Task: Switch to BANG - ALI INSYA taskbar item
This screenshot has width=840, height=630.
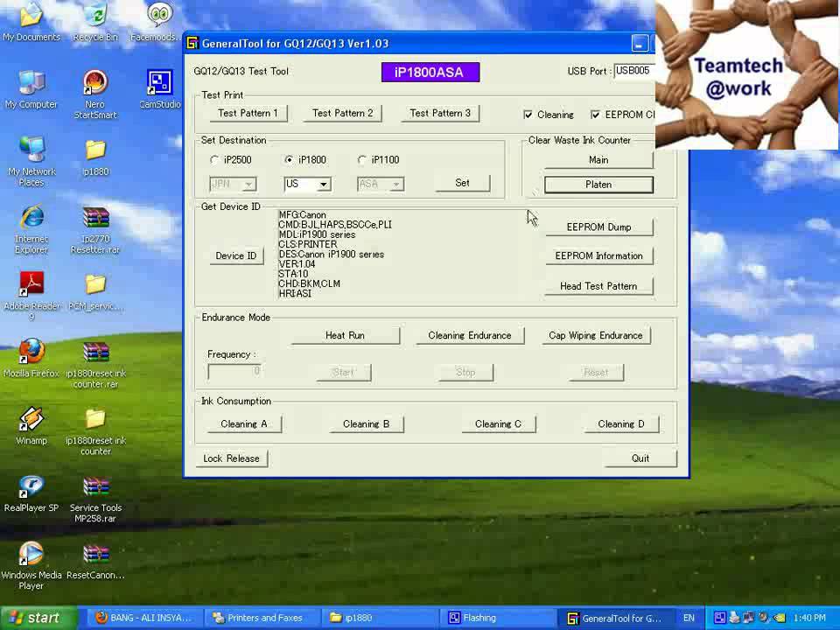Action: pos(143,619)
